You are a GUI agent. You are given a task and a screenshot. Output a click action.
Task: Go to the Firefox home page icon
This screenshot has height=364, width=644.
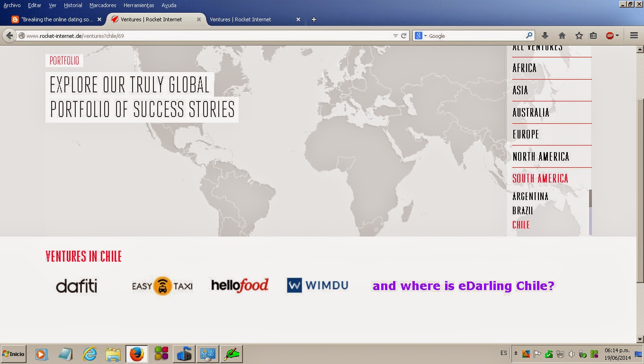coord(562,36)
